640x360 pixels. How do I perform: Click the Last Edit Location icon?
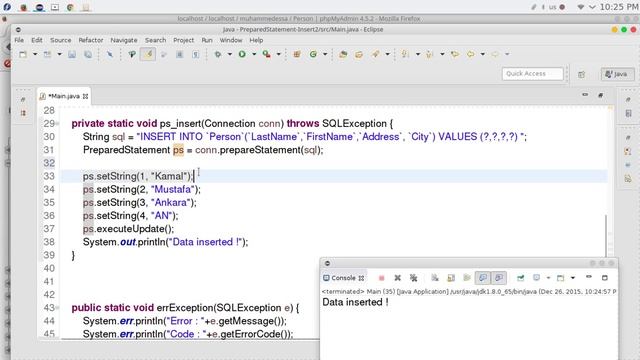(455, 54)
